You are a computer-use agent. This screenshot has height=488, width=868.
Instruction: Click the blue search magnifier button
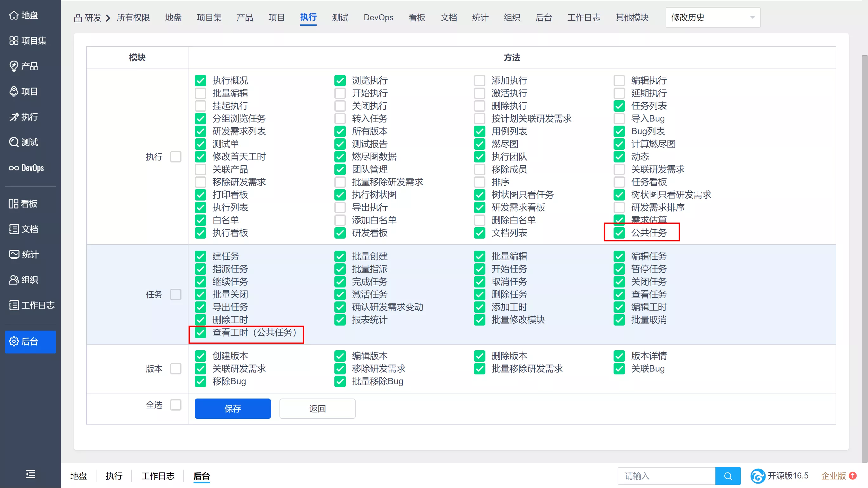[x=727, y=476]
